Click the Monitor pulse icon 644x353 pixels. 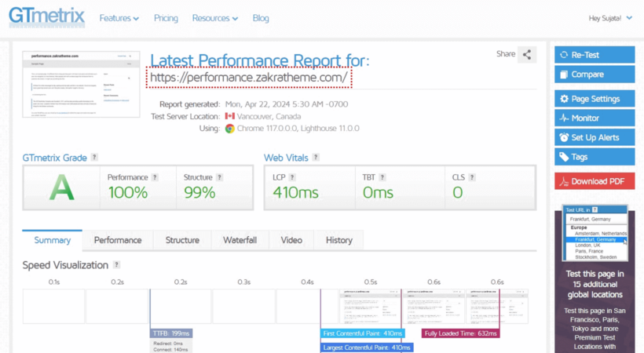point(565,118)
